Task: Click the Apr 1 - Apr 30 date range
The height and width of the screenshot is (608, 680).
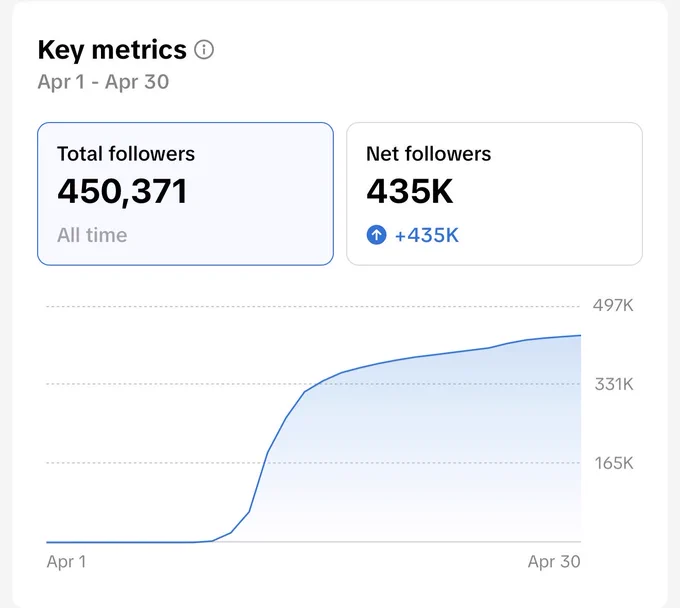Action: pyautogui.click(x=103, y=82)
